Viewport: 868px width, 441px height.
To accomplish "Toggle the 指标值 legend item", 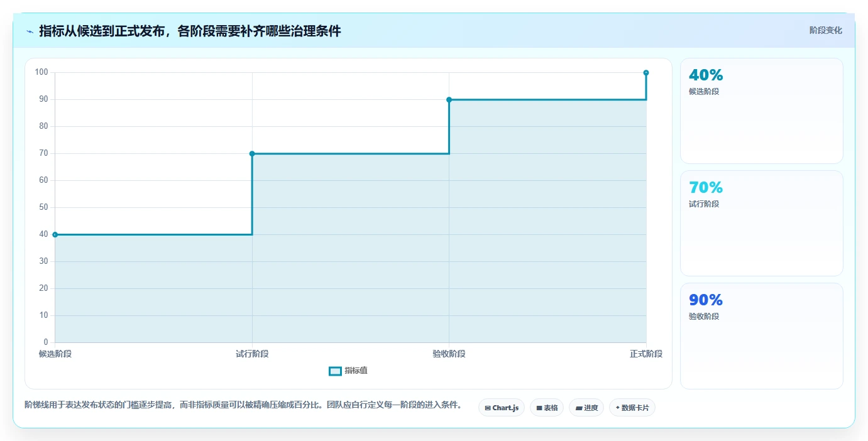I will [348, 371].
